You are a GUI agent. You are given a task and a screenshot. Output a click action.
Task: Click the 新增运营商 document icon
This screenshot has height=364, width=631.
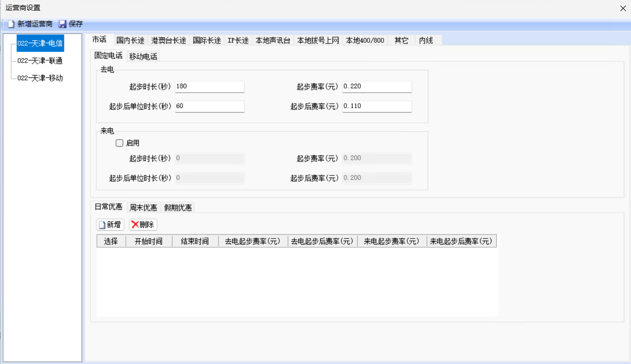tap(11, 24)
